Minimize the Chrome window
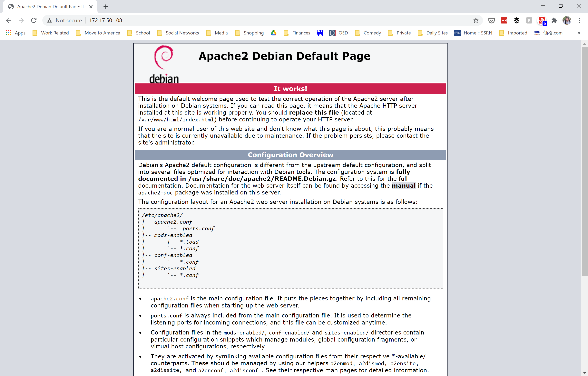 [543, 6]
